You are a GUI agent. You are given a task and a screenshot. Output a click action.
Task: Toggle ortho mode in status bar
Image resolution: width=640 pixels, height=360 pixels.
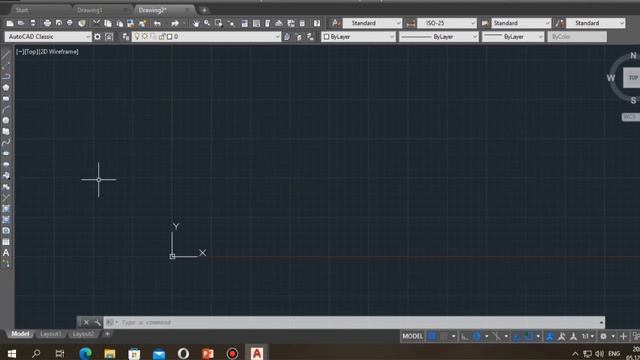[x=465, y=336]
